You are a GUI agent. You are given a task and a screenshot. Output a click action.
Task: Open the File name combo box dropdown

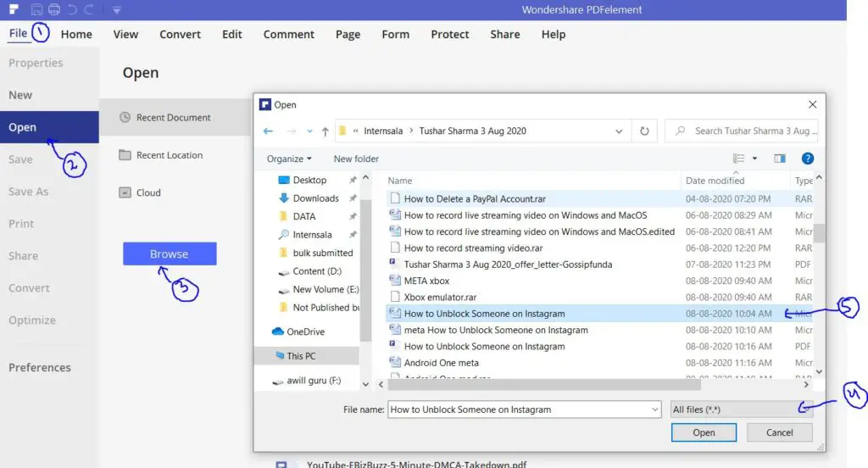tap(655, 409)
